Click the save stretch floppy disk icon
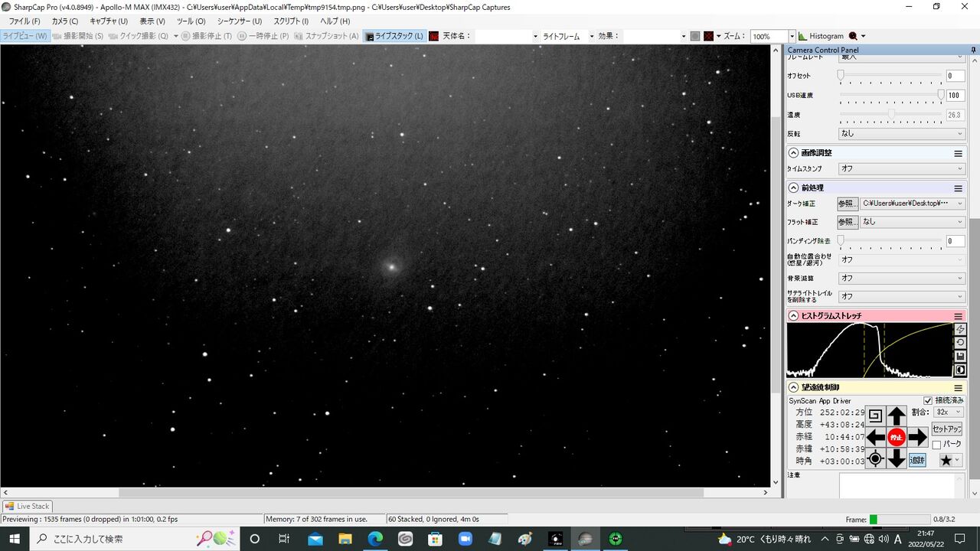980x551 pixels. click(x=960, y=357)
